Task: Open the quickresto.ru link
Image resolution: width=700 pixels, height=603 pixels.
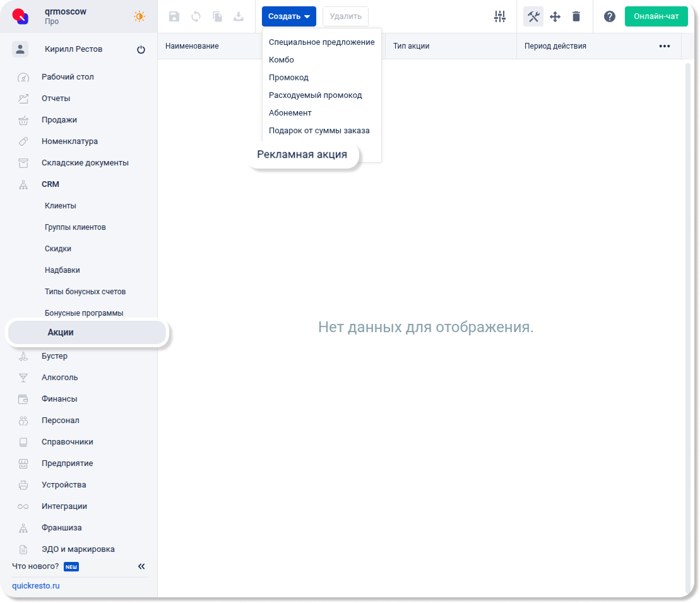Action: (36, 586)
